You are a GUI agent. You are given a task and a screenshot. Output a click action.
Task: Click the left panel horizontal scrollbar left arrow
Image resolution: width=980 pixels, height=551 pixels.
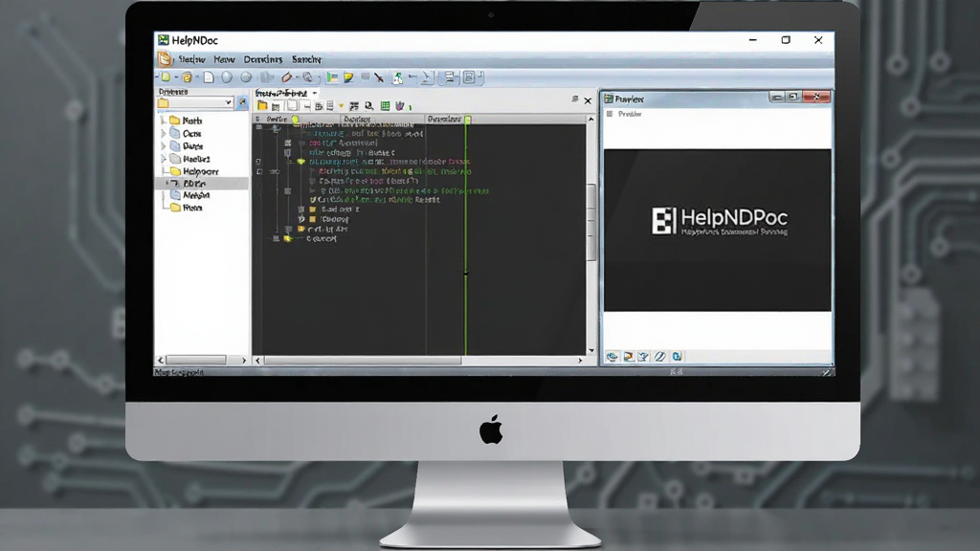(161, 361)
